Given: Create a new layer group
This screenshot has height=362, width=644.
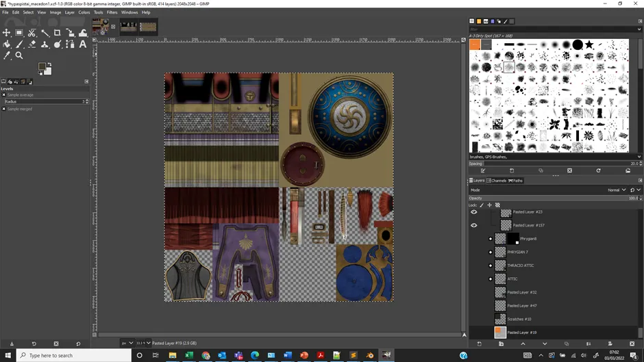Looking at the screenshot, I should click(501, 344).
